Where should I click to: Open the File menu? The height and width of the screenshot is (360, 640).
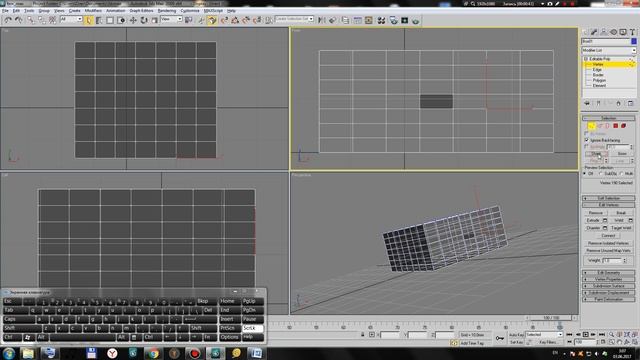click(x=5, y=11)
